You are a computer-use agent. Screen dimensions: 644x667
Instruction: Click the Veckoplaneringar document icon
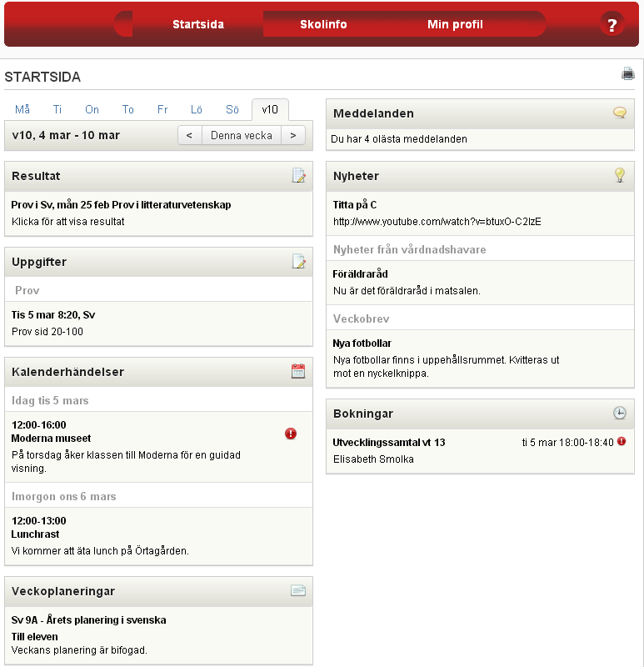[298, 590]
